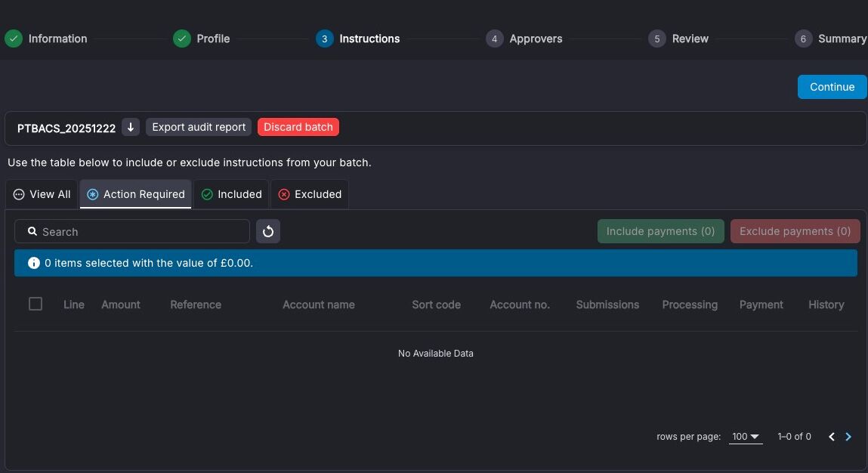868x473 pixels.
Task: Click the Profile step green checkmark icon
Action: click(181, 39)
